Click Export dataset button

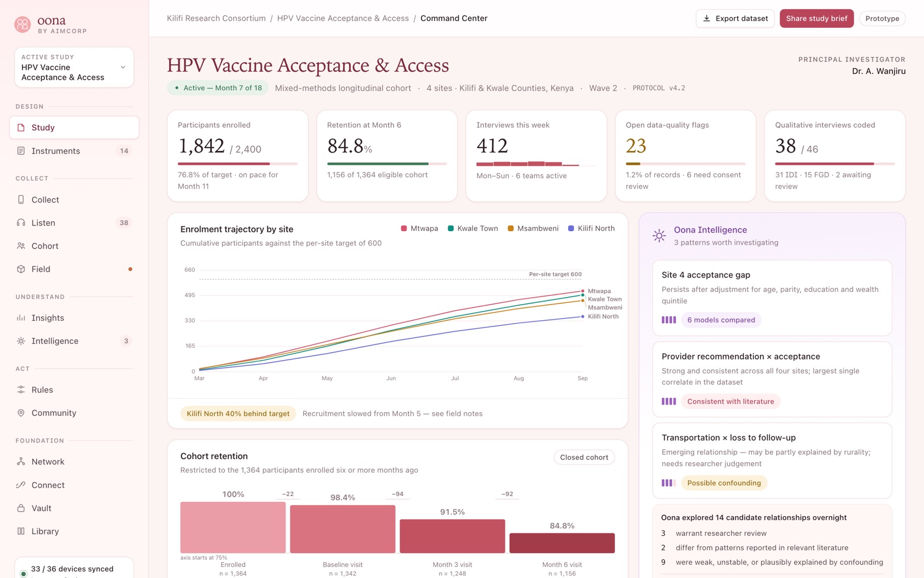(735, 18)
